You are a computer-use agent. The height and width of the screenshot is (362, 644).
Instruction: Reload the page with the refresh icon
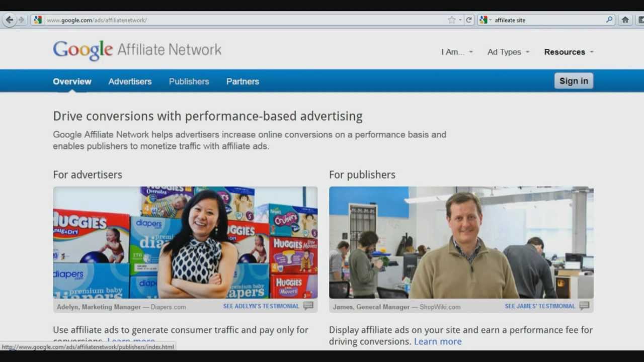pos(469,20)
